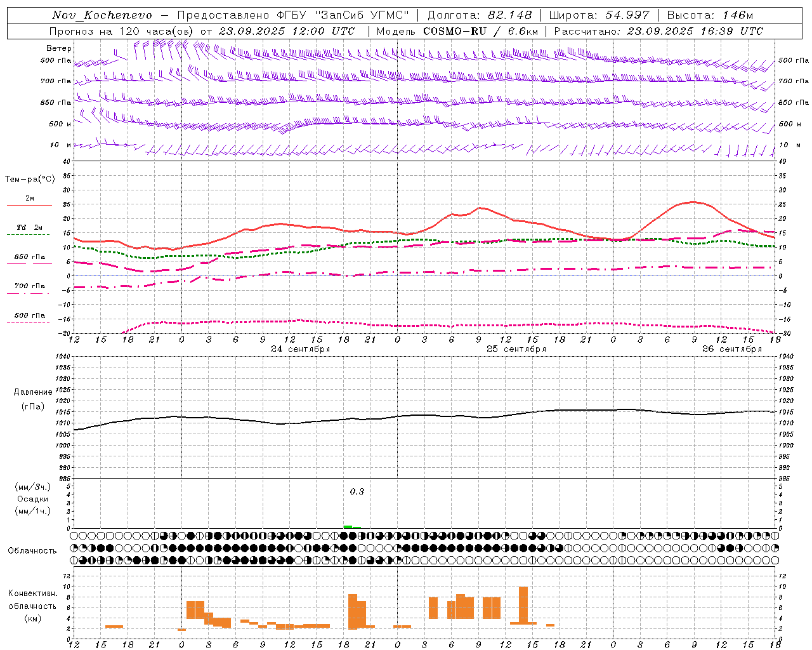Click the '2м' red solid legend line
The width and height of the screenshot is (812, 650).
coord(30,205)
